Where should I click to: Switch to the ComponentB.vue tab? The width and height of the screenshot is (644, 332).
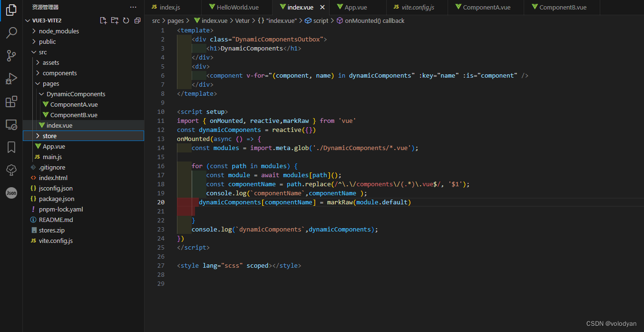(563, 7)
